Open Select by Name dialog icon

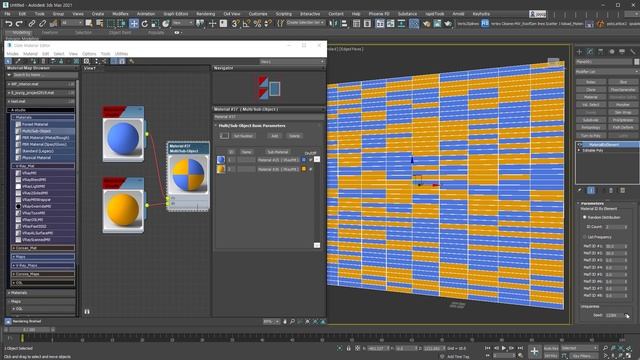coord(100,24)
